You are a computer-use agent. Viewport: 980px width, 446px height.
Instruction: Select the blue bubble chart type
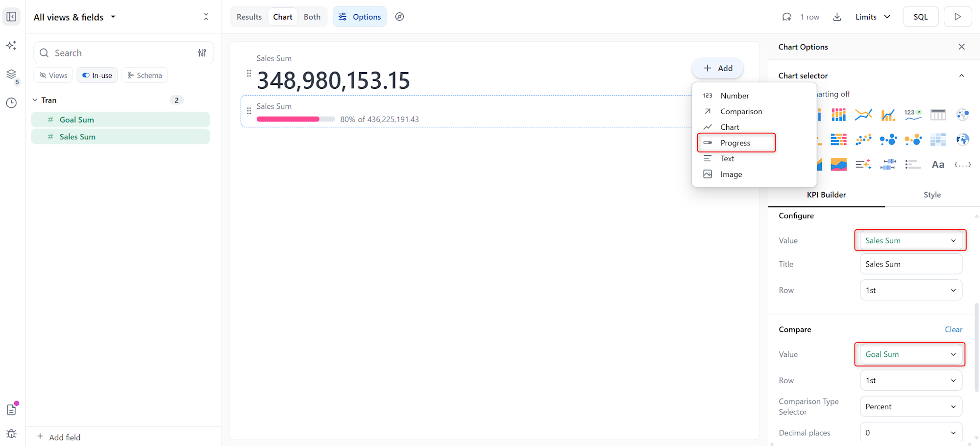tap(888, 140)
